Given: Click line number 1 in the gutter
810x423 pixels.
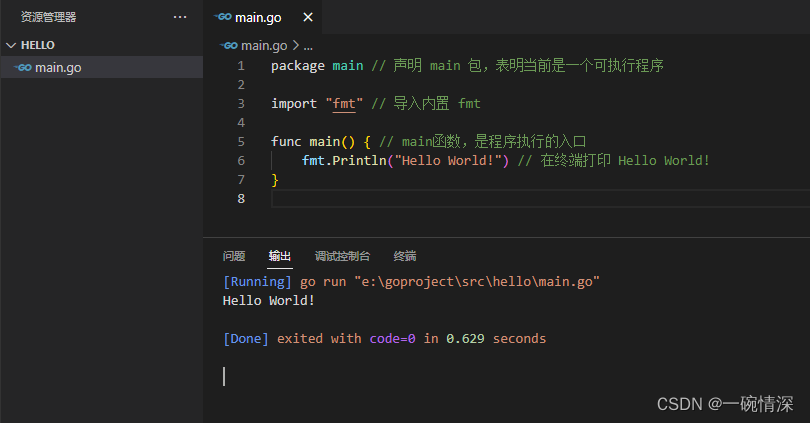Looking at the screenshot, I should pos(241,66).
